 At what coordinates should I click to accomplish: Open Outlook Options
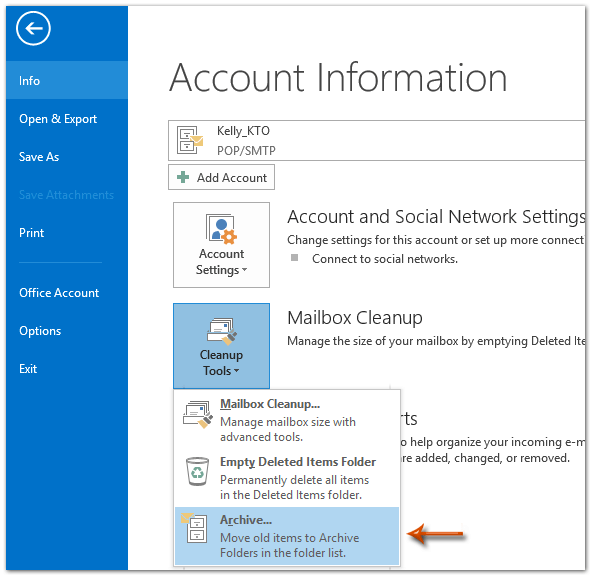(x=40, y=331)
